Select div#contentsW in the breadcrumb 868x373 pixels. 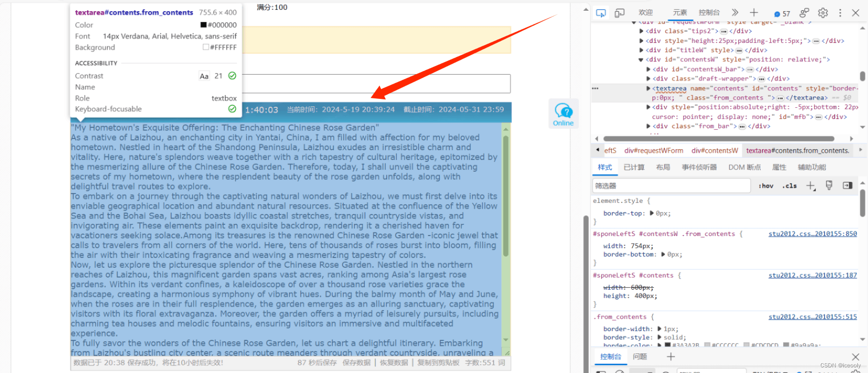715,151
